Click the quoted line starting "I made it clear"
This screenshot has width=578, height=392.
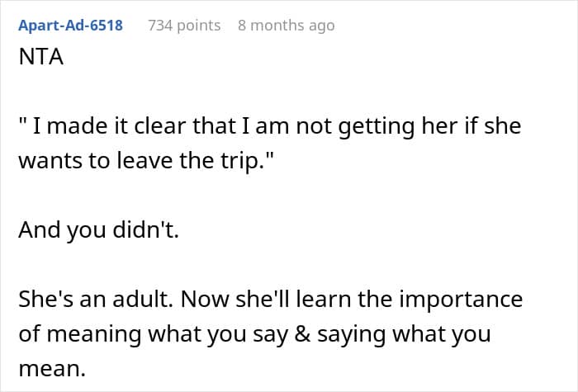point(270,126)
